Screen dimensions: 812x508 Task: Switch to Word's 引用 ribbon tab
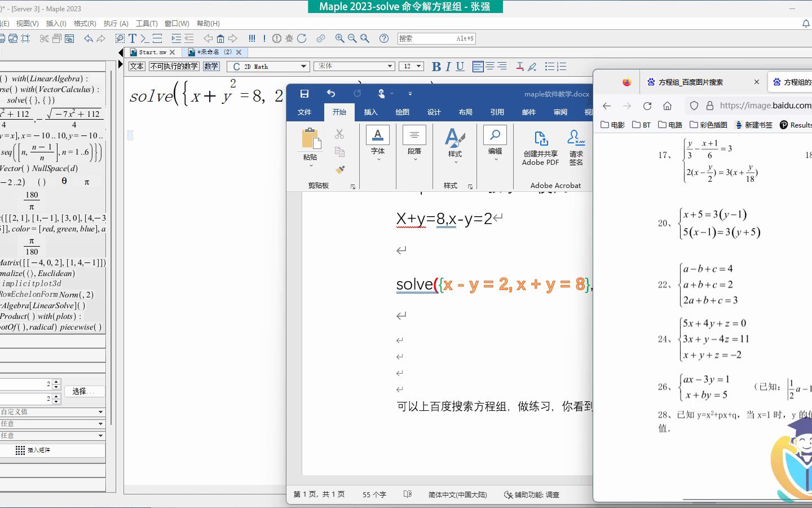497,112
